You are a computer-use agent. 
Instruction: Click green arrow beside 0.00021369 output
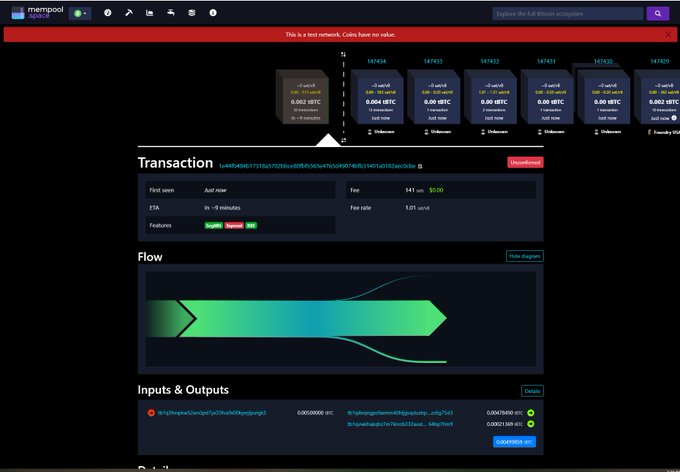(x=531, y=424)
